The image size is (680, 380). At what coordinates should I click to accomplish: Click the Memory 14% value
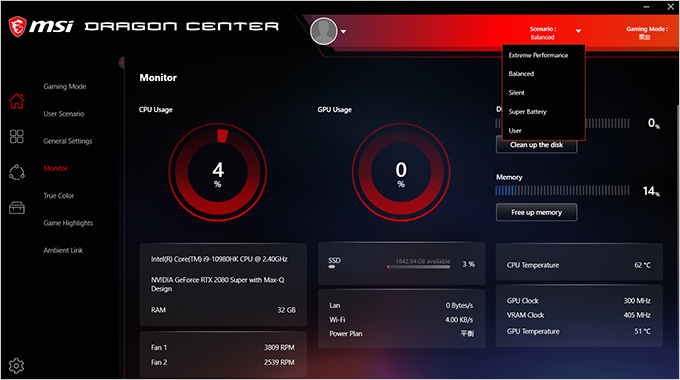click(651, 191)
